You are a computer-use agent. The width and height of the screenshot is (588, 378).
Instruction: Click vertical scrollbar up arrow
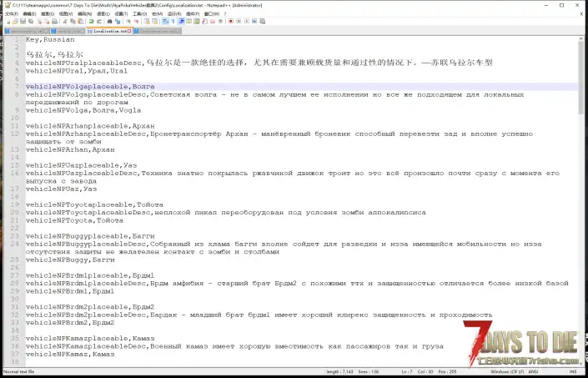[x=581, y=38]
